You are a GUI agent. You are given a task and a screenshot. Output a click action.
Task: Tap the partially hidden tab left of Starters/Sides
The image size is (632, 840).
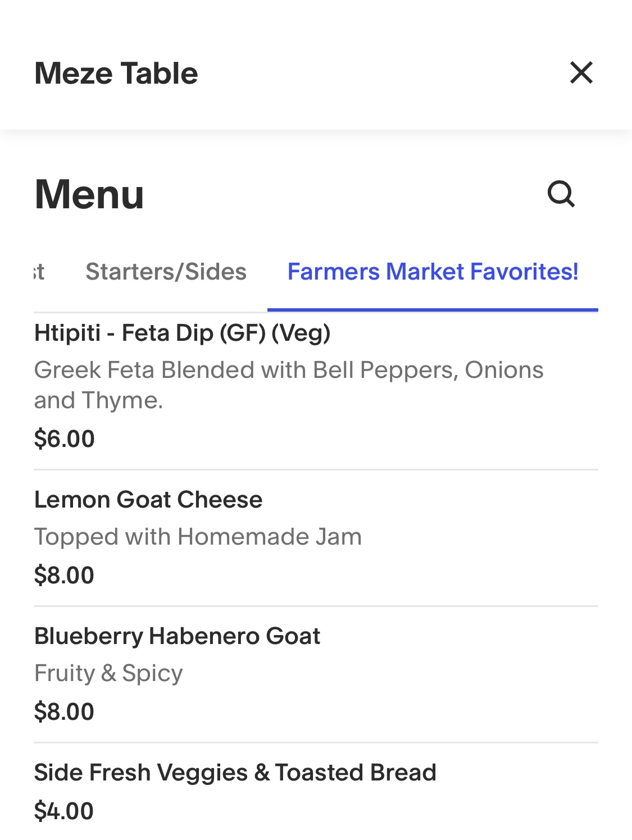point(39,272)
